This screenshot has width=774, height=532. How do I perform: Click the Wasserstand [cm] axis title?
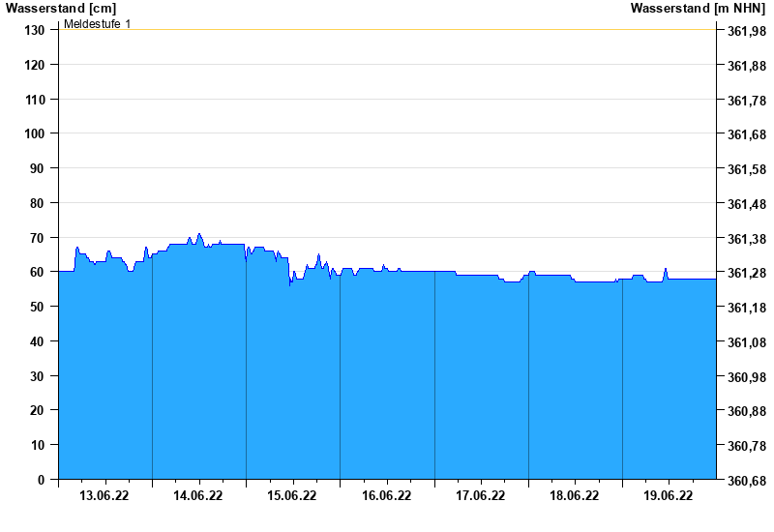pyautogui.click(x=61, y=9)
